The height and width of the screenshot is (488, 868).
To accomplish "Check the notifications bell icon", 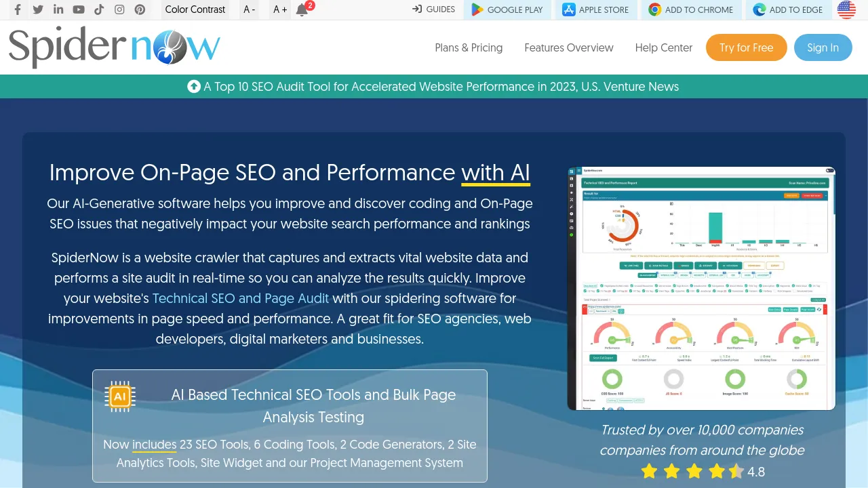I will tap(302, 9).
